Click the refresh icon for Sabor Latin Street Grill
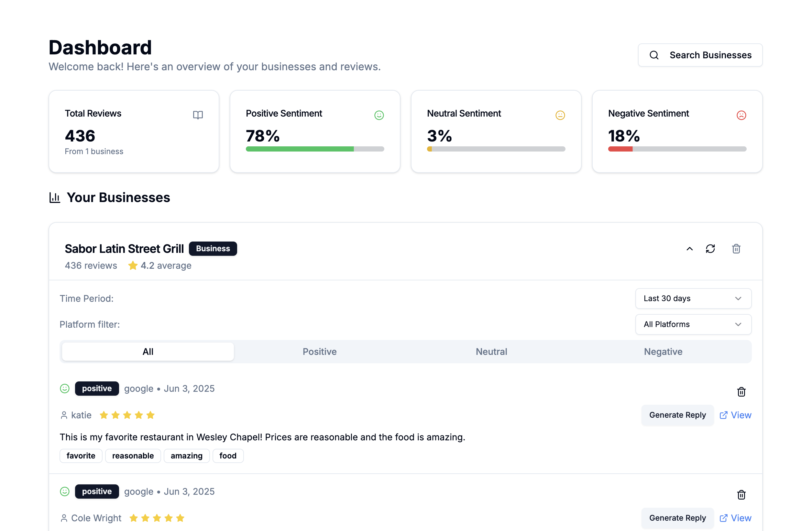The image size is (812, 531). click(x=710, y=249)
